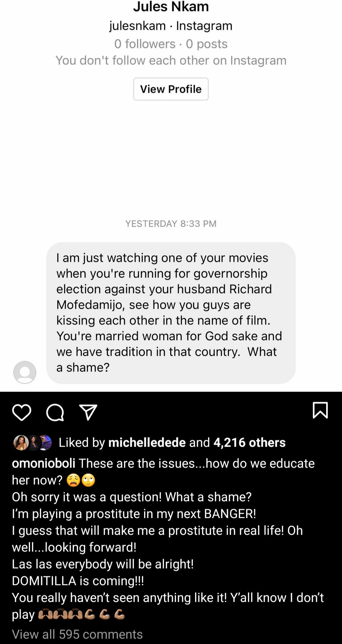Tap sender's gray avatar beside message
Image resolution: width=342 pixels, height=644 pixels.
click(25, 372)
